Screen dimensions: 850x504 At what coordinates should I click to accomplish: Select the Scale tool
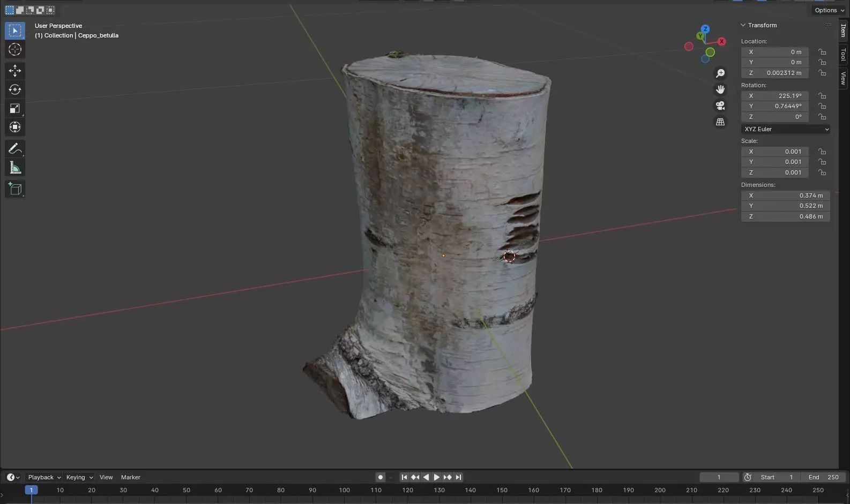15,108
